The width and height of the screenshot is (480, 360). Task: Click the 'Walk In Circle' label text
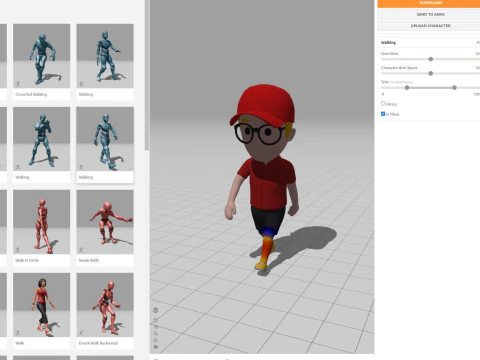tap(27, 260)
